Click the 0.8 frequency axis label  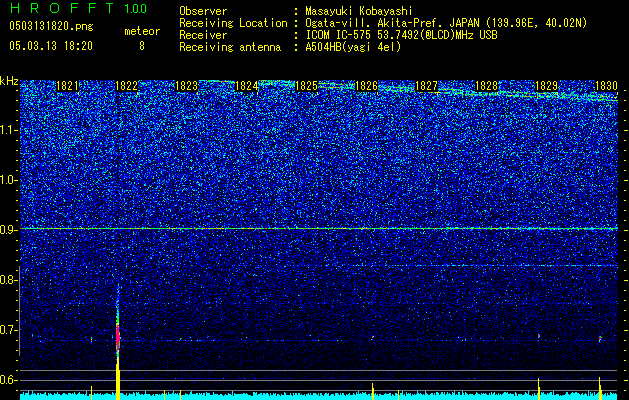[9, 280]
